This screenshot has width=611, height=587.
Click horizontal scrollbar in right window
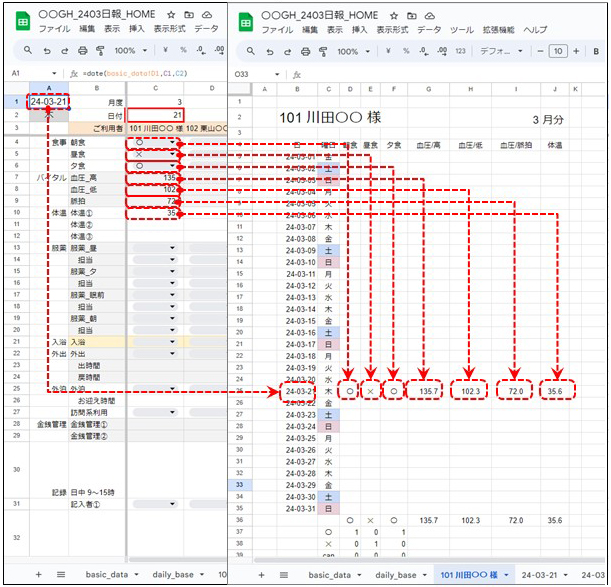pos(429,560)
